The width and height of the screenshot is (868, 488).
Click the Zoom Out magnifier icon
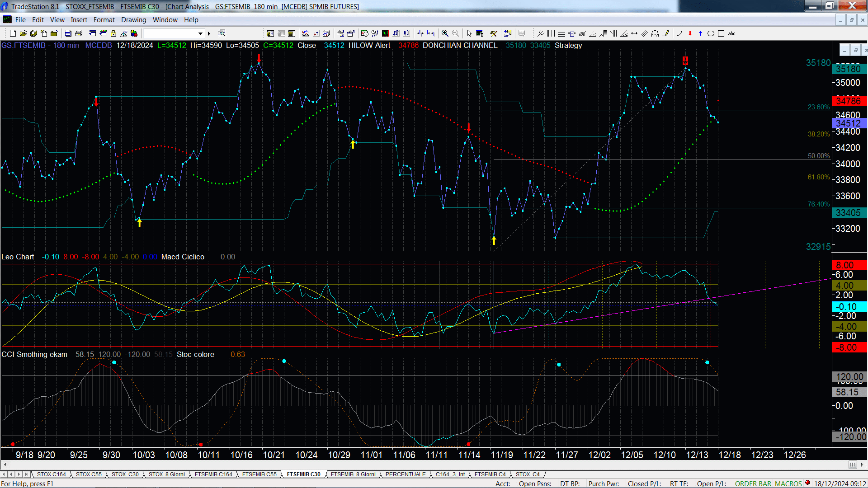click(455, 33)
